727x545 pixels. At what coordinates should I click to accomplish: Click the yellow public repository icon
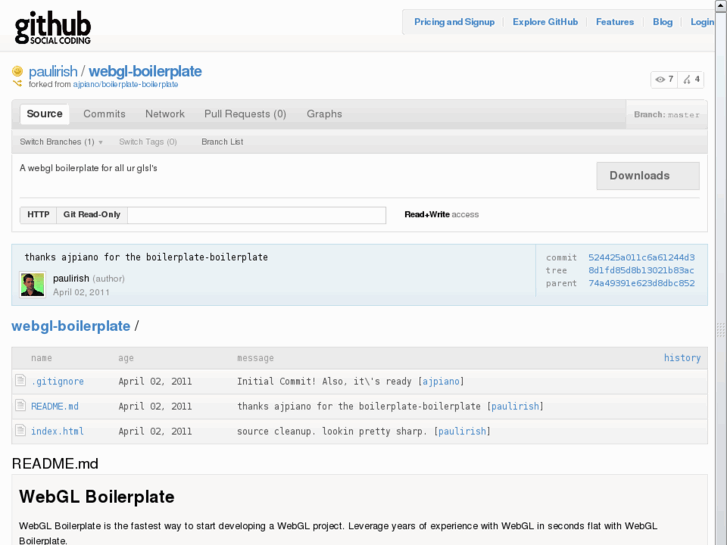[x=17, y=71]
